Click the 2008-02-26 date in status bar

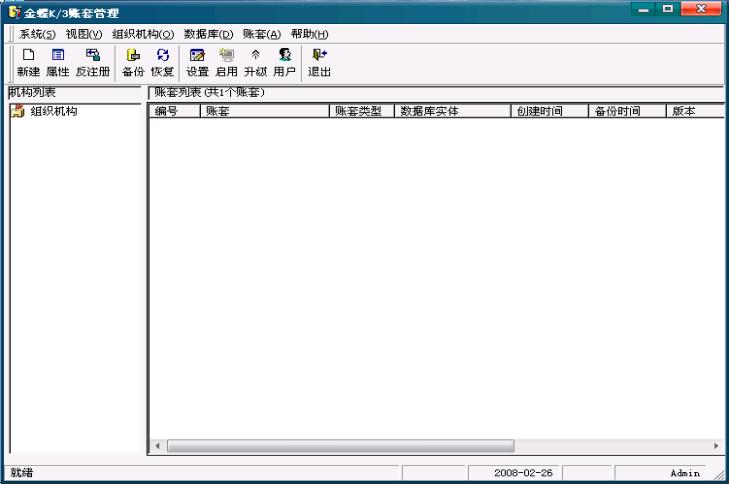click(523, 473)
